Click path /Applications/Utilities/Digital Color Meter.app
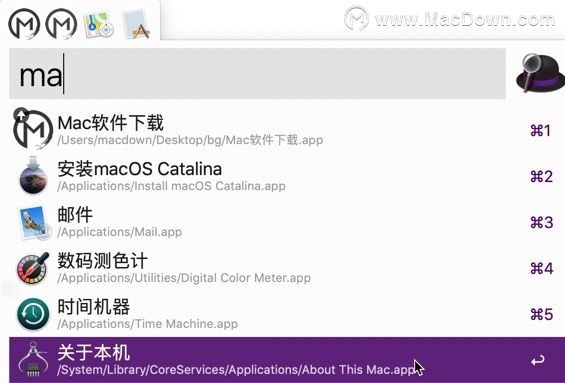Image resolution: width=565 pixels, height=383 pixels. [x=184, y=278]
